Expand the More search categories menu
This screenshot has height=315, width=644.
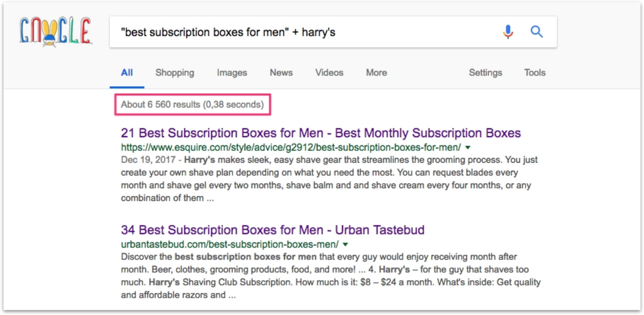coord(376,73)
